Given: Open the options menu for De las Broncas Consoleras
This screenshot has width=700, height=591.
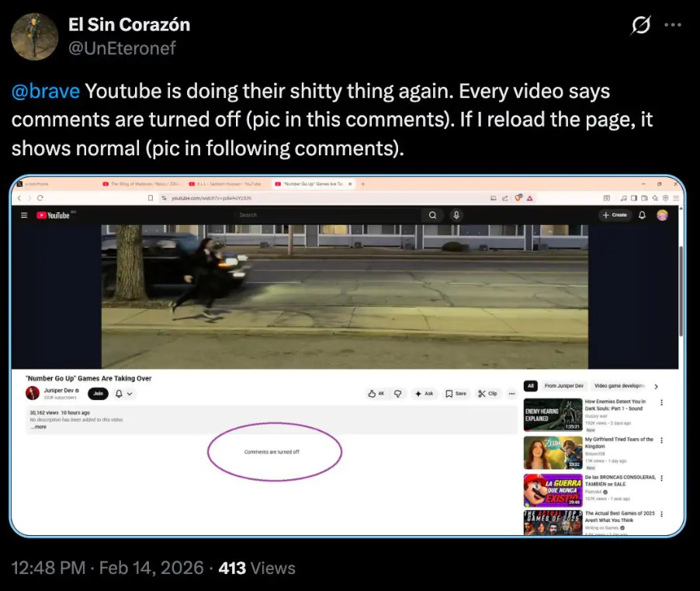Looking at the screenshot, I should [x=662, y=478].
